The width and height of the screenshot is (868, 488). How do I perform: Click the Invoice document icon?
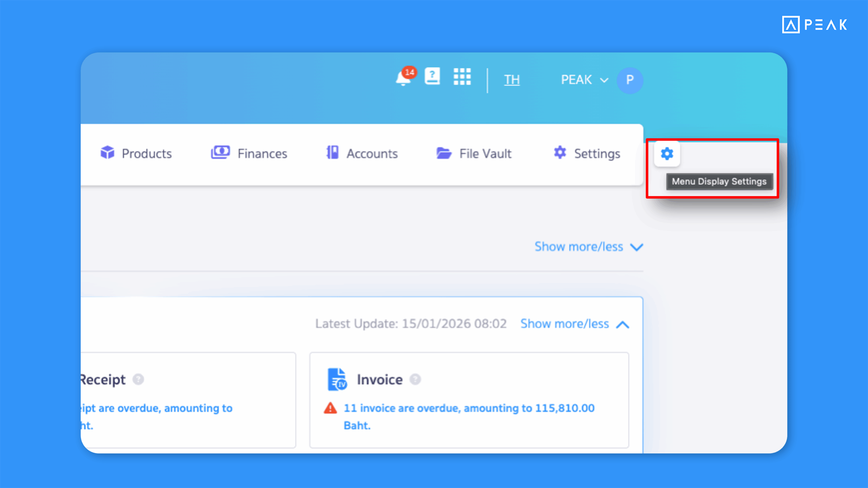point(337,379)
